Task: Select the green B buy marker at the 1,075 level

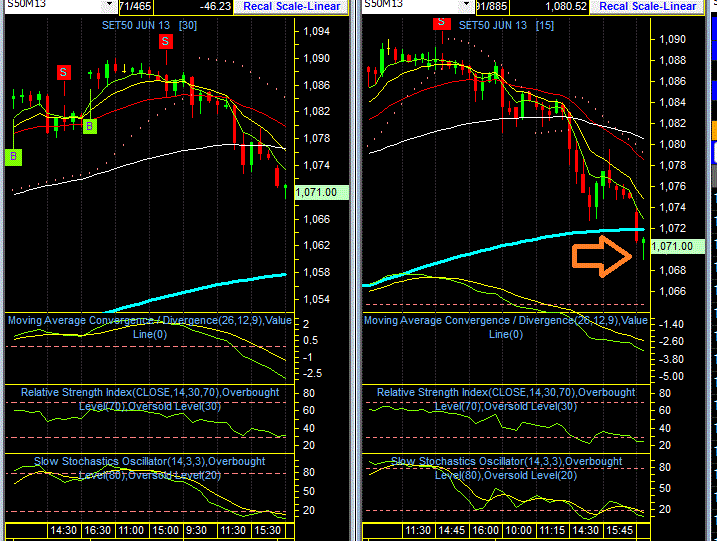Action: 13,157
